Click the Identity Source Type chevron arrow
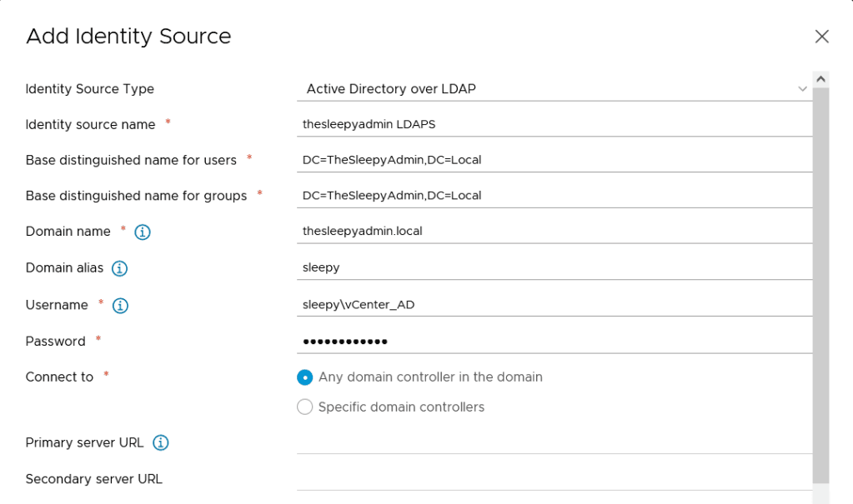 pos(802,89)
